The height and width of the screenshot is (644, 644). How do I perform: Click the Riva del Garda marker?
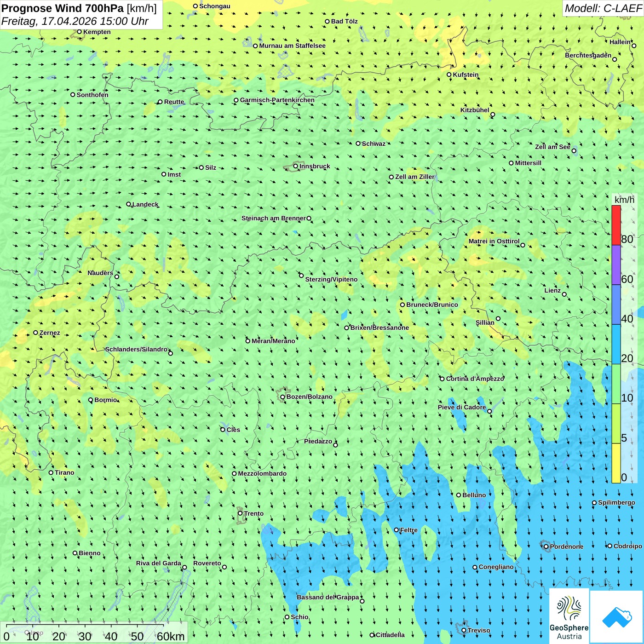pos(184,567)
